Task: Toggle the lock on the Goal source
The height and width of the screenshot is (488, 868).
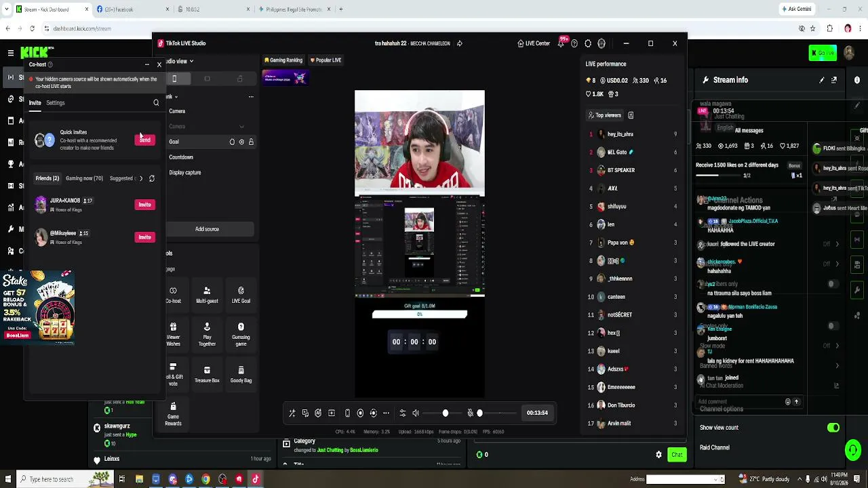Action: (251, 142)
